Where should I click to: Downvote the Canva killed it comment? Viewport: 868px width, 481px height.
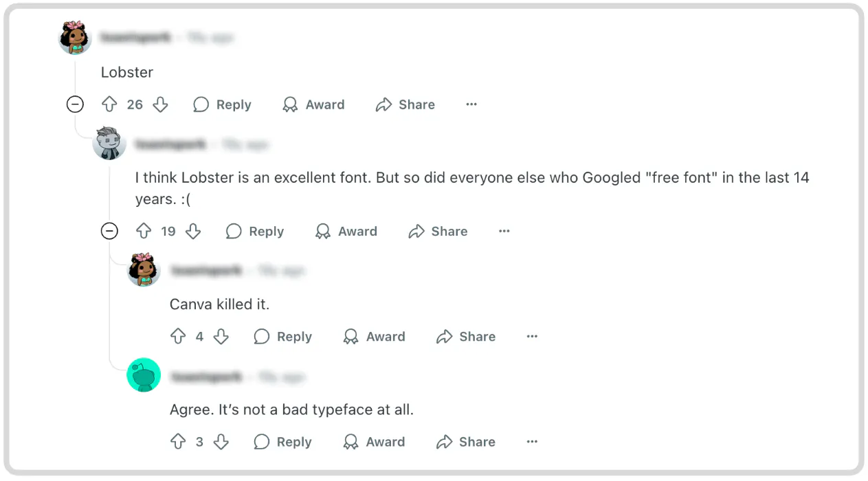click(x=221, y=337)
